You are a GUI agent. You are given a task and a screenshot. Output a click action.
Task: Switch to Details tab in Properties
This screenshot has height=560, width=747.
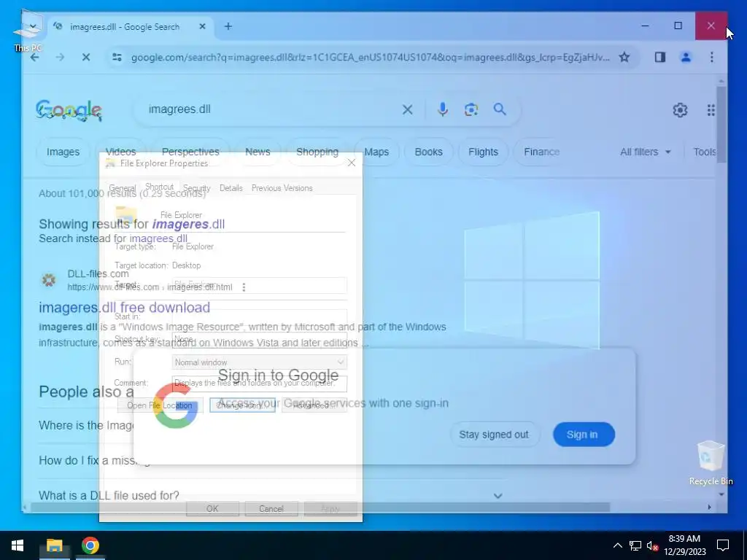coord(231,188)
